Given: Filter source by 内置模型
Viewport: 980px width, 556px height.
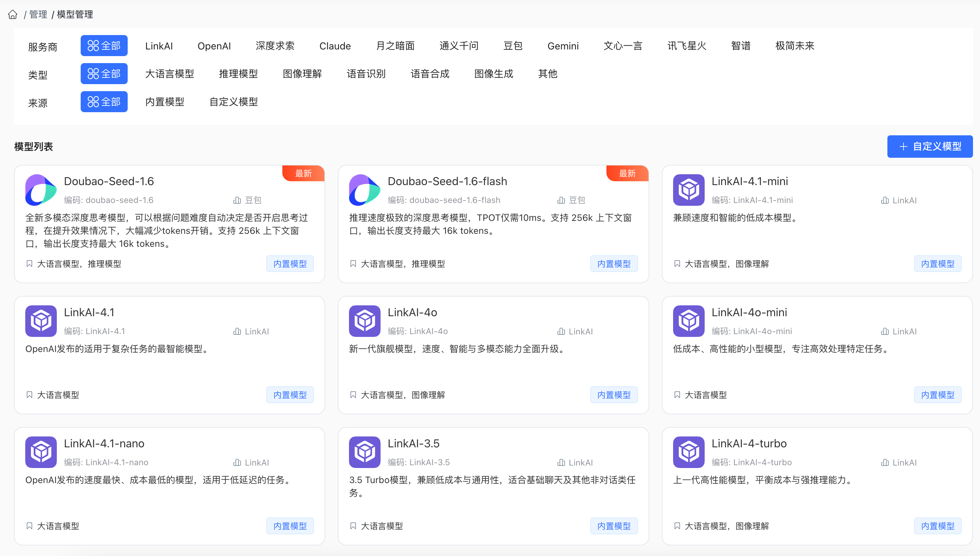Looking at the screenshot, I should 165,102.
